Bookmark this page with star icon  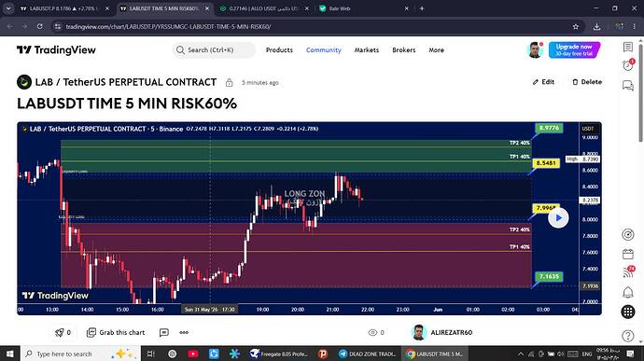576,26
